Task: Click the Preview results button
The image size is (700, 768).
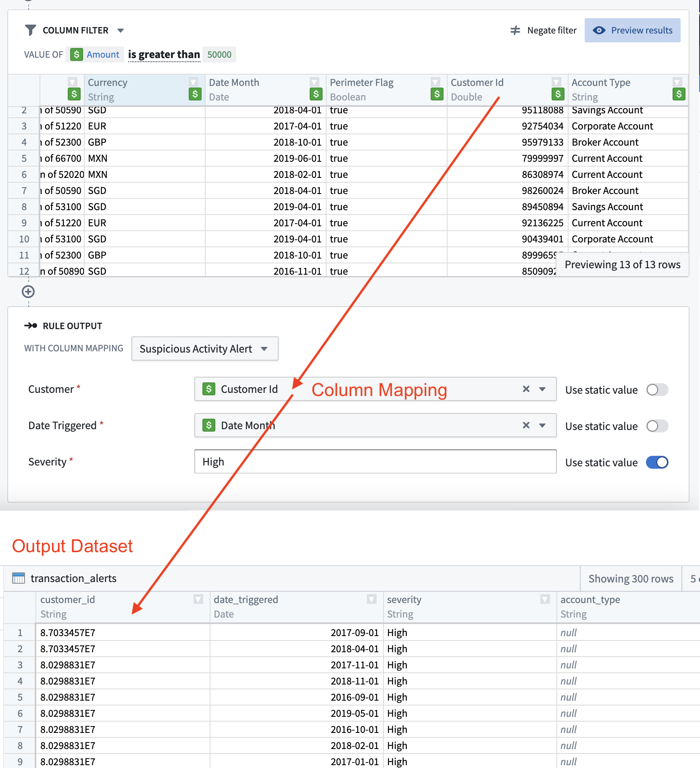Action: (632, 30)
